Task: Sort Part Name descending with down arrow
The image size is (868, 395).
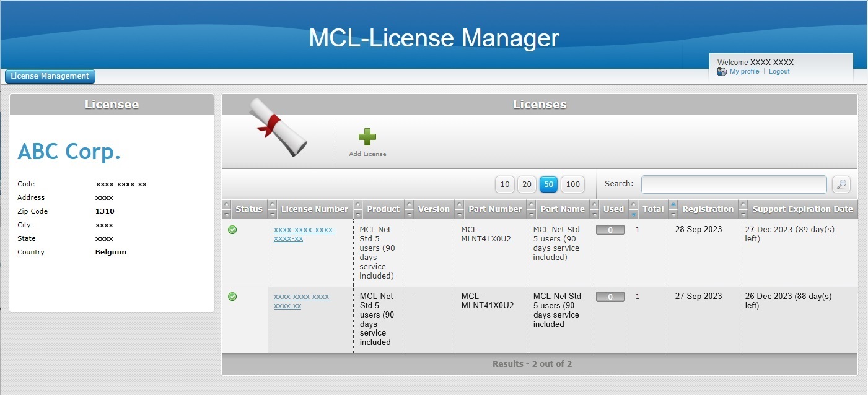Action: (x=532, y=214)
